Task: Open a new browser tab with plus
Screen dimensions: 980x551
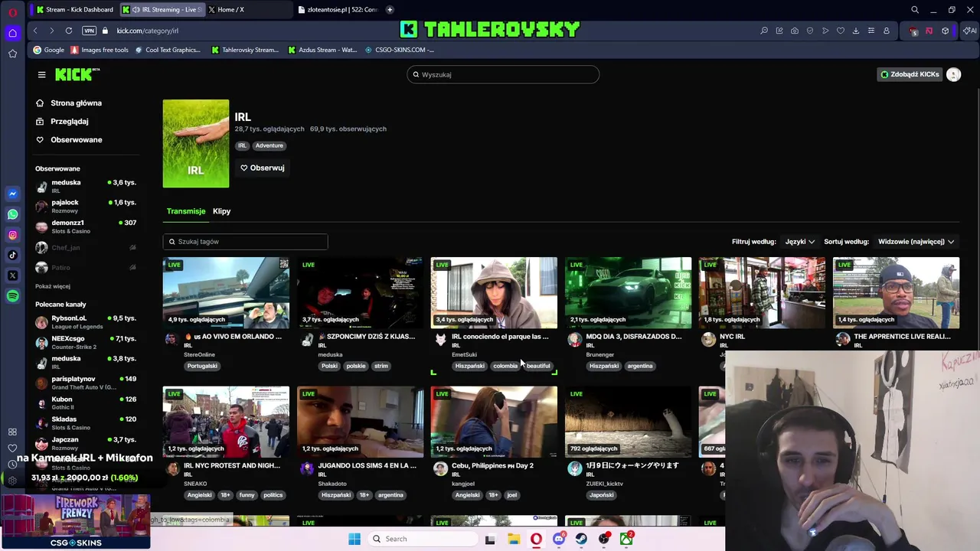Action: click(390, 10)
